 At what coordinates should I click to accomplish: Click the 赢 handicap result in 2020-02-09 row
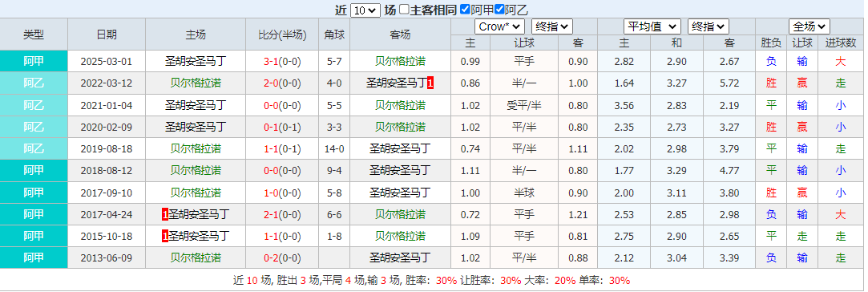tap(802, 128)
